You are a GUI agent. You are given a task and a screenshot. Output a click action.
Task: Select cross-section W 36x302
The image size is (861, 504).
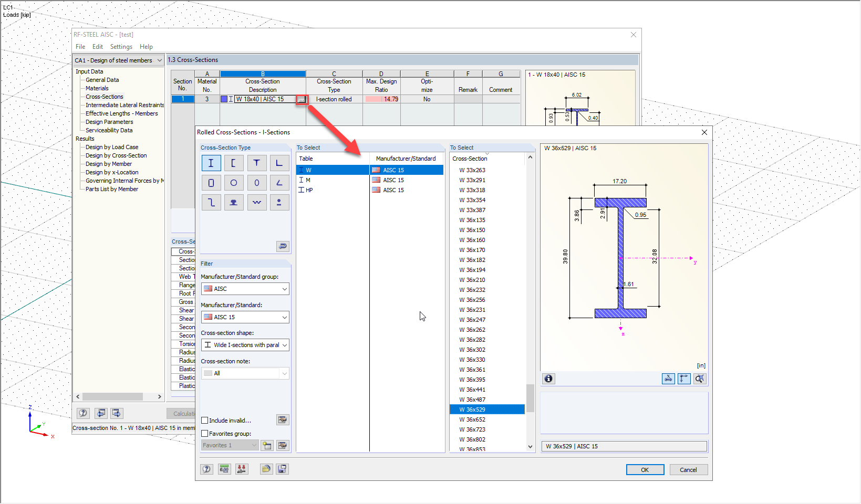click(487, 350)
